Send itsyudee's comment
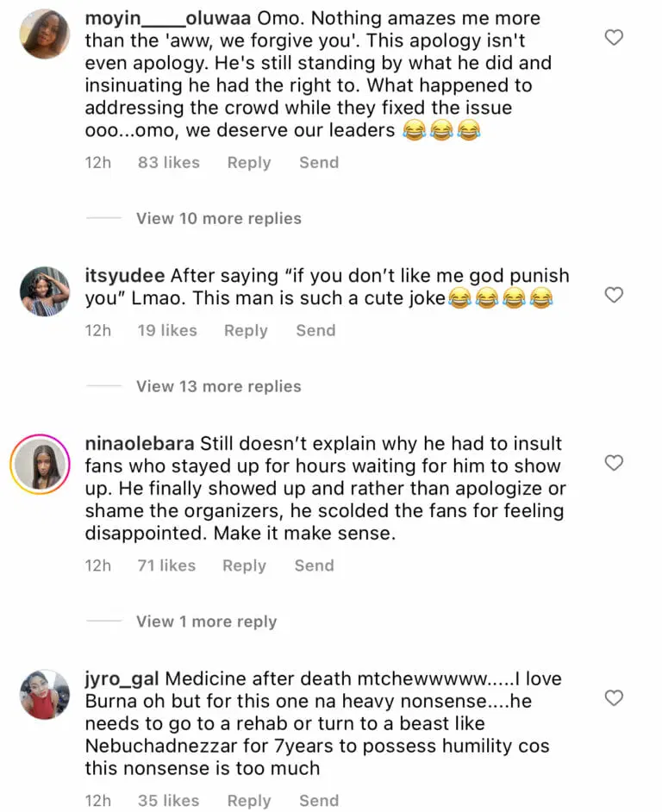 pyautogui.click(x=315, y=330)
